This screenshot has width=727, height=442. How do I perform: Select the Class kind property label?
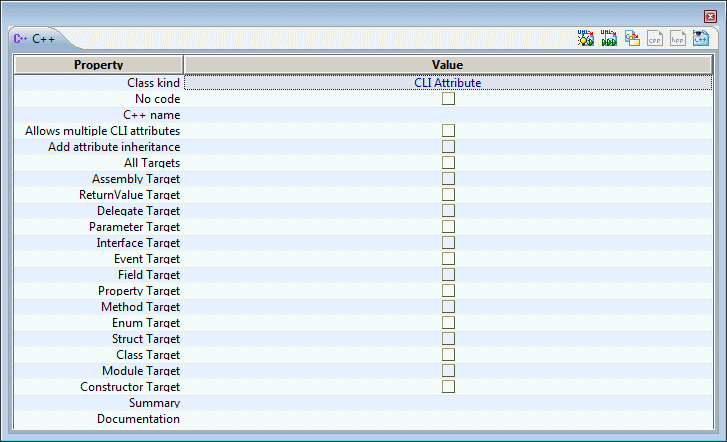pyautogui.click(x=153, y=83)
